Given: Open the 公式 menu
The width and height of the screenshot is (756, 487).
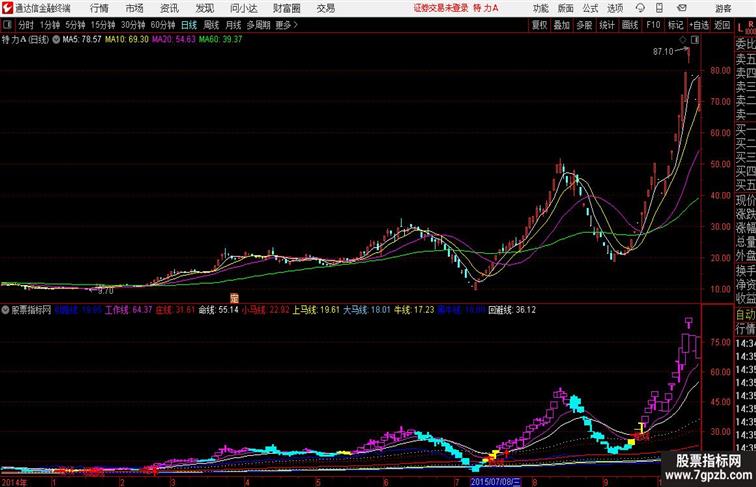Looking at the screenshot, I should [x=590, y=8].
